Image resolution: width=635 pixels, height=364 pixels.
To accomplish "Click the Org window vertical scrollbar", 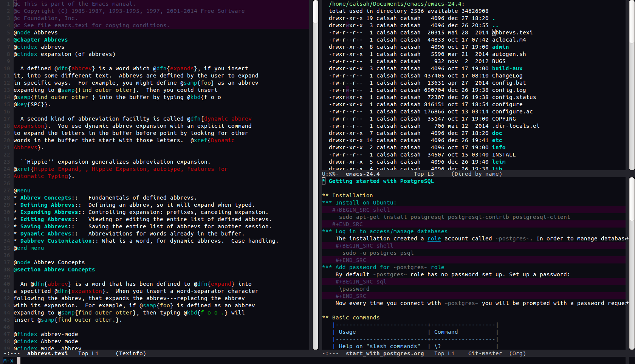I will (632, 264).
